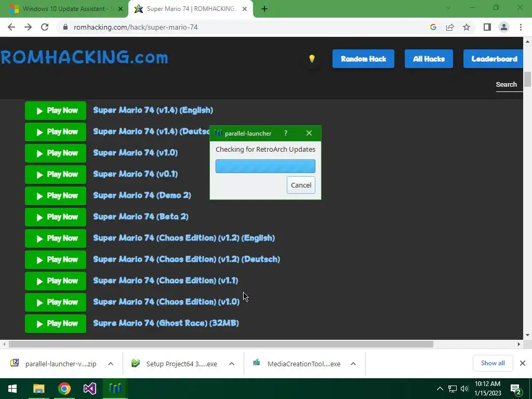Play Now for Super Mario 74 (v0.1)
This screenshot has height=399, width=532.
pyautogui.click(x=56, y=175)
